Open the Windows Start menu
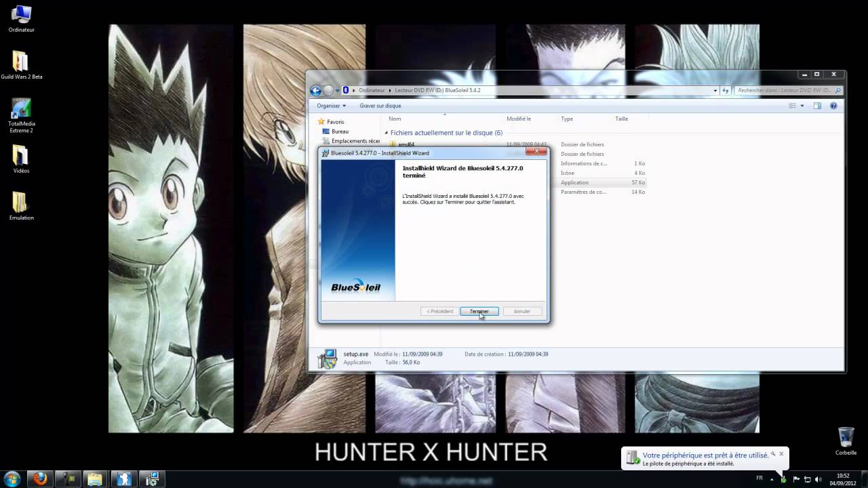Screen dimensions: 868x488 click(x=12, y=479)
